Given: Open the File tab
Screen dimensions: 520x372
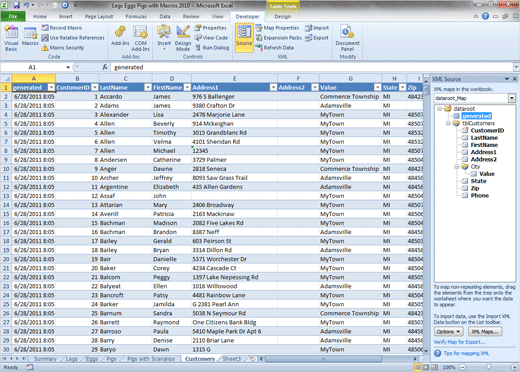Looking at the screenshot, I should (13, 16).
